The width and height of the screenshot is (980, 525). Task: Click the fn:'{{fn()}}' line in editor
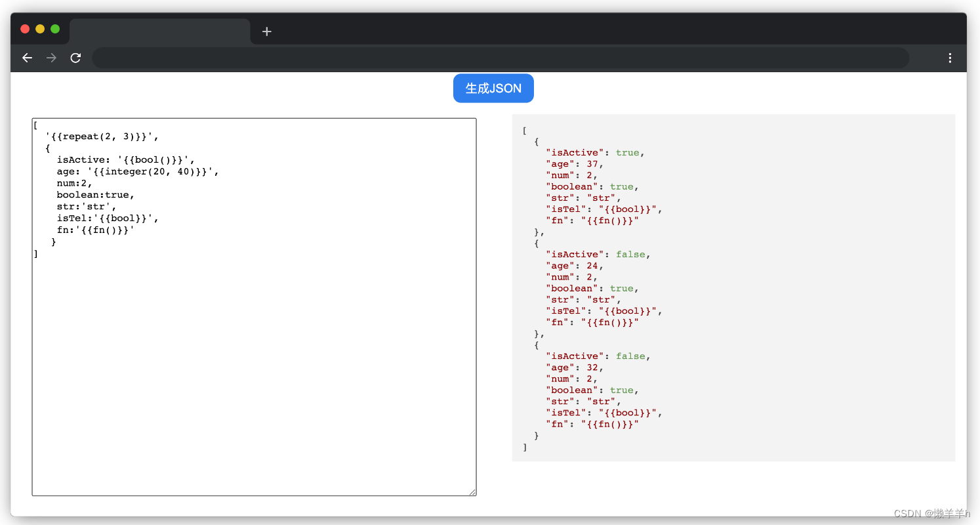(95, 230)
